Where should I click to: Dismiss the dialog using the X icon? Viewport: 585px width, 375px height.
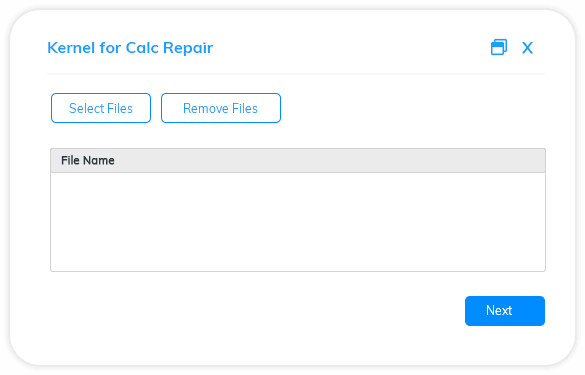(527, 48)
